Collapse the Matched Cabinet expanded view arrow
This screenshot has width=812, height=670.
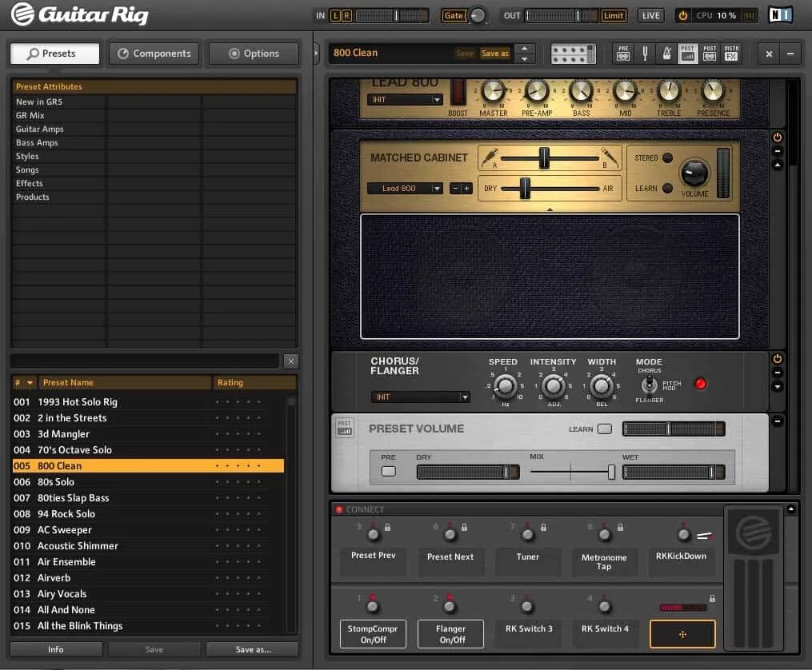pyautogui.click(x=778, y=165)
